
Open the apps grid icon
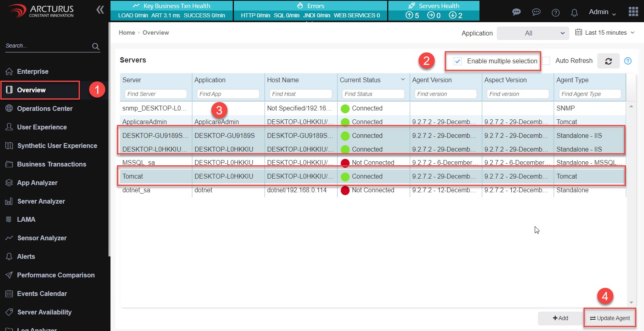(x=633, y=11)
